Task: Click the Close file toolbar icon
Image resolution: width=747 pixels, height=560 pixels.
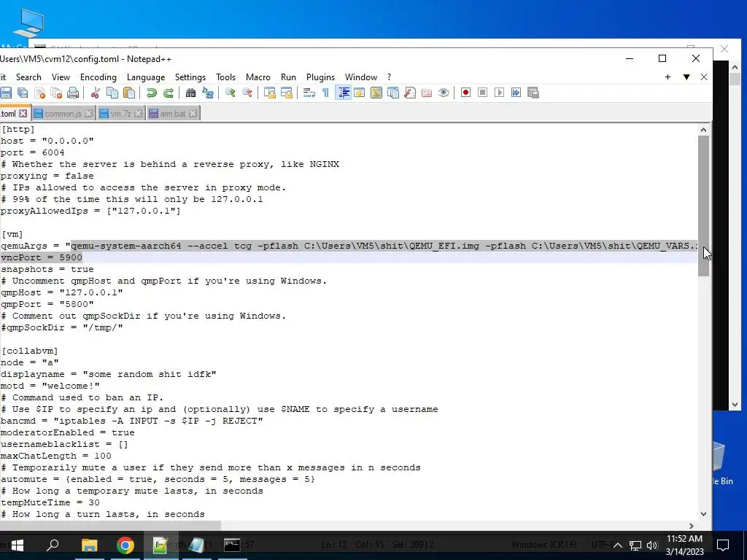Action: [40, 93]
